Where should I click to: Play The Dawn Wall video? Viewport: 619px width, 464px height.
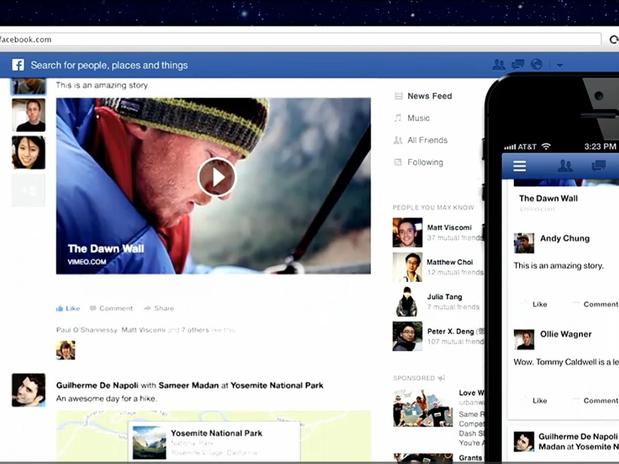[217, 177]
